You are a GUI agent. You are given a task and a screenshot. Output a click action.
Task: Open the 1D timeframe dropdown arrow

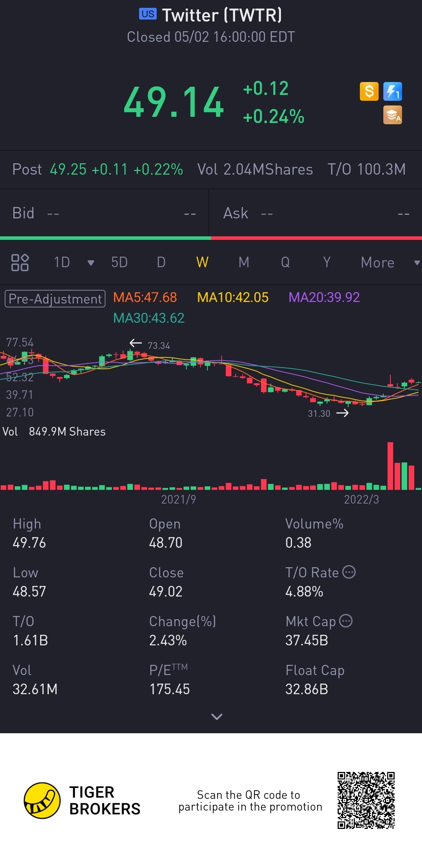91,263
